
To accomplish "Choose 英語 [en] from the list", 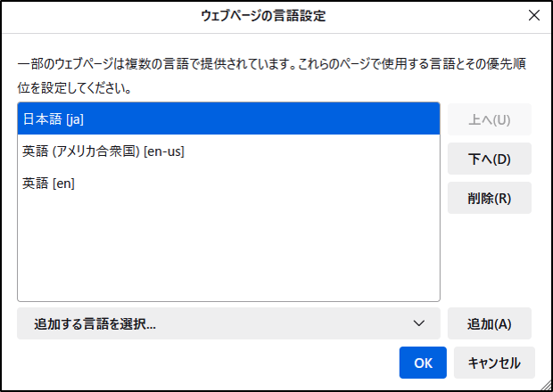I will [48, 183].
